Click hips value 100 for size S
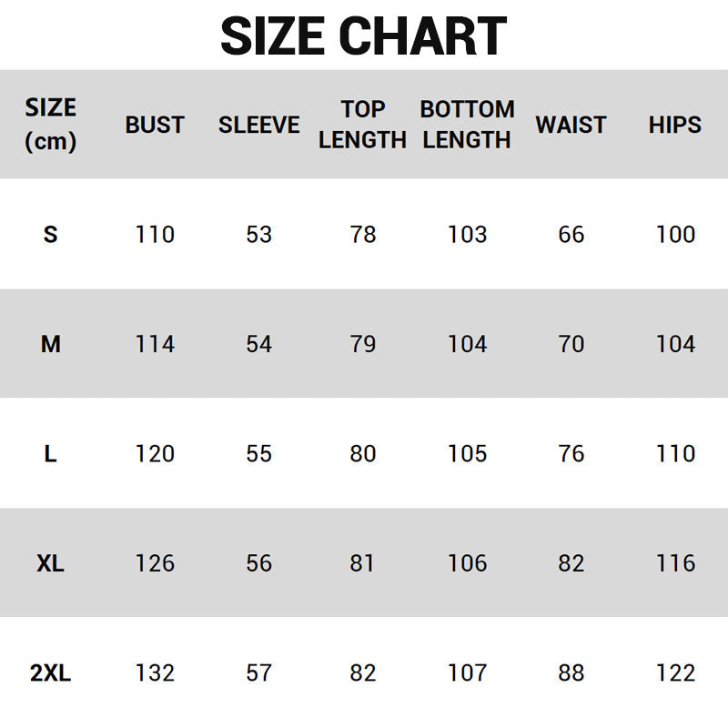728x728 pixels. (675, 235)
